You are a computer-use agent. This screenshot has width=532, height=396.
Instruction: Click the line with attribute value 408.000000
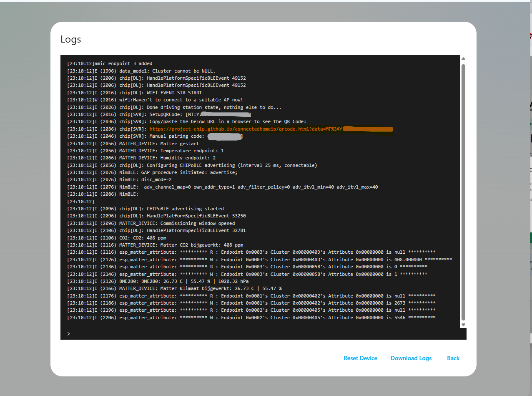coord(259,260)
